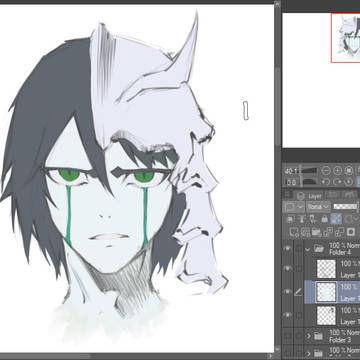The image size is (360, 360).
Task: Rotate canvas right in Navigator
Action: coord(338,182)
